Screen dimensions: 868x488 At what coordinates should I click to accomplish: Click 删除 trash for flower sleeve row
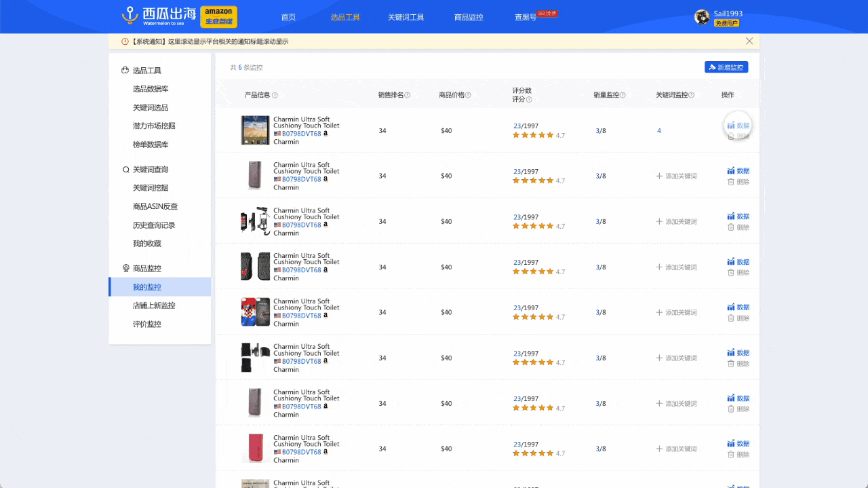click(738, 273)
